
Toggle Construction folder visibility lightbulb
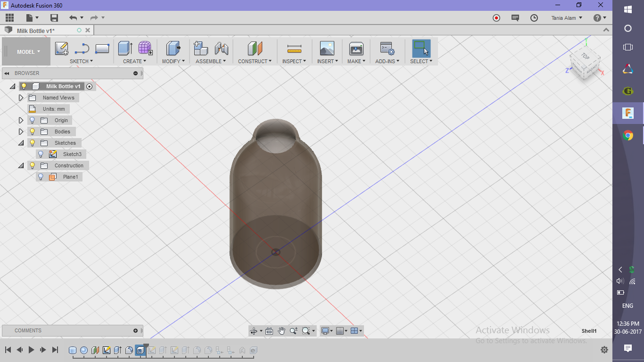pyautogui.click(x=33, y=165)
